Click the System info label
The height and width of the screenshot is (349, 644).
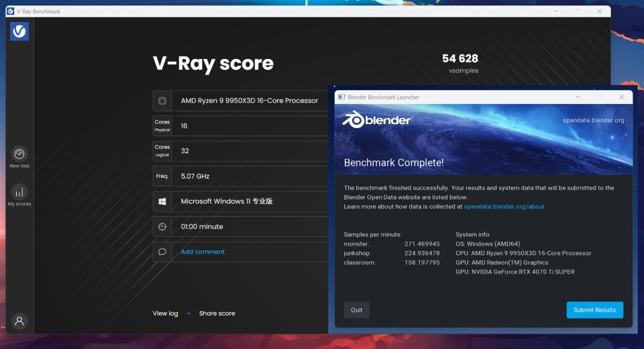click(x=473, y=234)
